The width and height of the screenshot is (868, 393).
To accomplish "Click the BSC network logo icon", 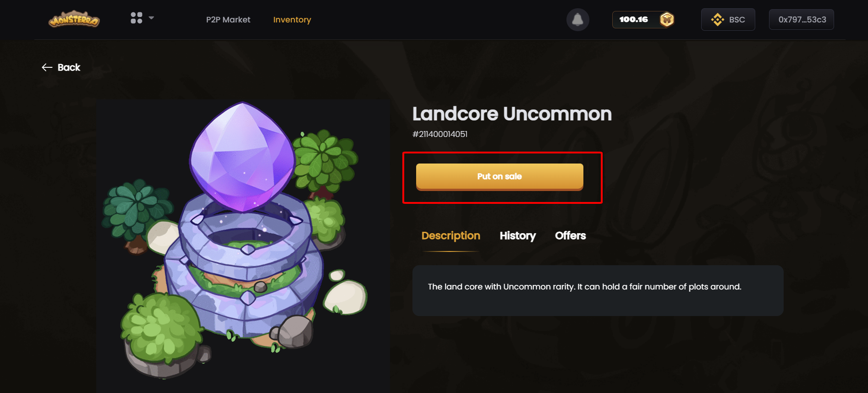I will 717,20.
